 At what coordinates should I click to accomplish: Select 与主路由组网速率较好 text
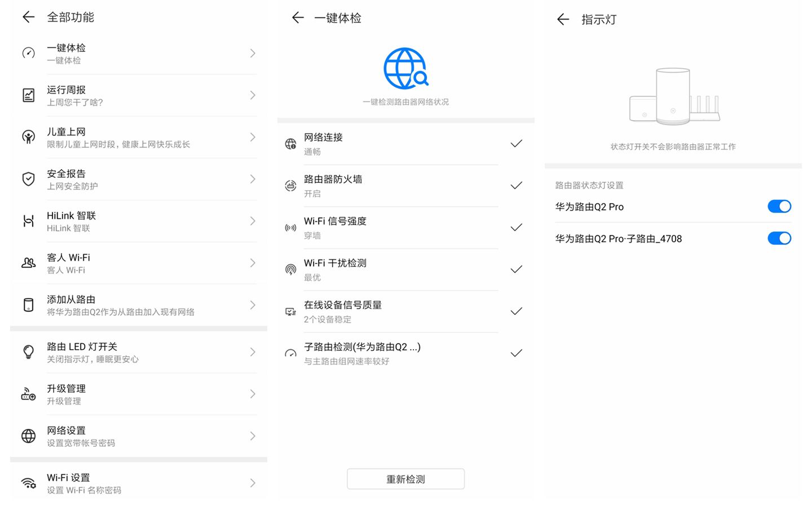347,361
